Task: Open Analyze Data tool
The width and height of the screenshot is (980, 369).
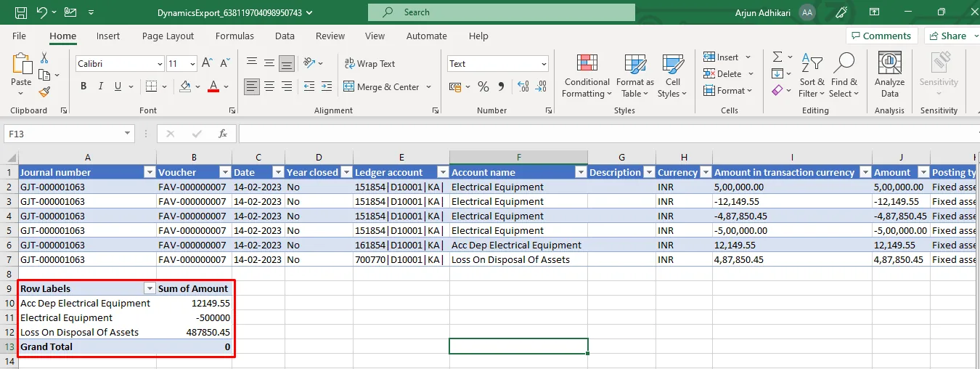Action: (x=890, y=75)
